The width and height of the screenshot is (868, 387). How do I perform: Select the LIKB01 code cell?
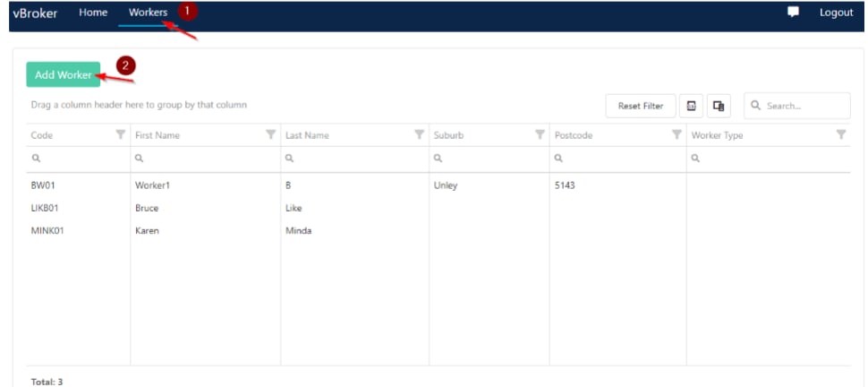click(x=78, y=209)
